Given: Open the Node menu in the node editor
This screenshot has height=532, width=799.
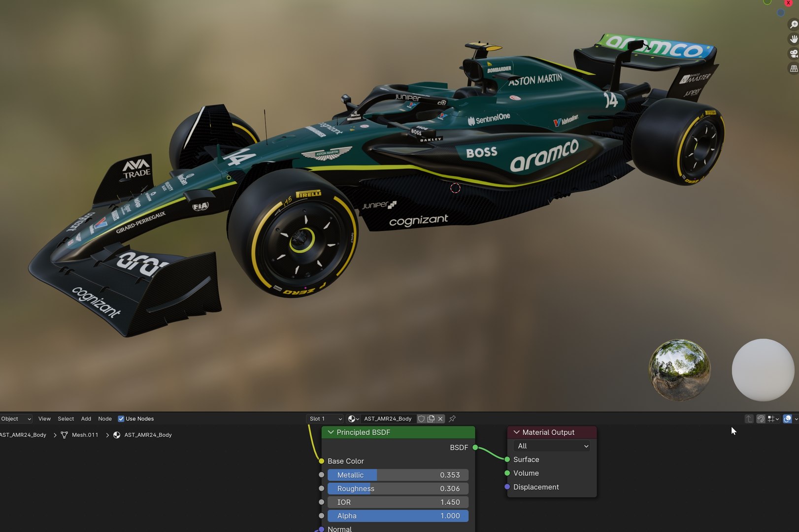Looking at the screenshot, I should pos(105,419).
